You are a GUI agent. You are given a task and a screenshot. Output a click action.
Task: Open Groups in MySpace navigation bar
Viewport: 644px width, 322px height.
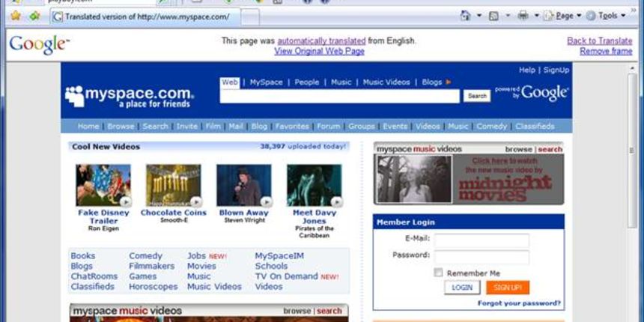(x=362, y=126)
